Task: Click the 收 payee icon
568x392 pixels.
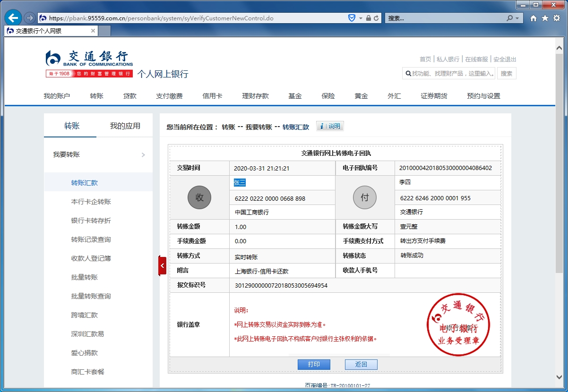Action: pos(199,197)
